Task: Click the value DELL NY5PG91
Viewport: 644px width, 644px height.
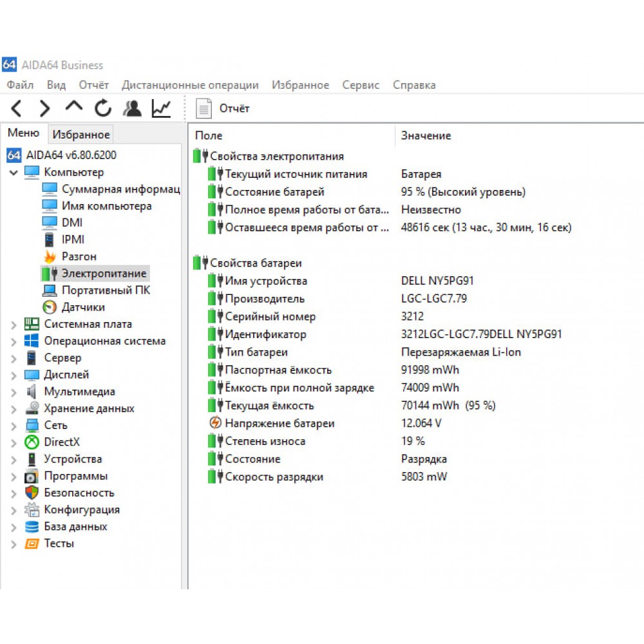Action: tap(437, 281)
